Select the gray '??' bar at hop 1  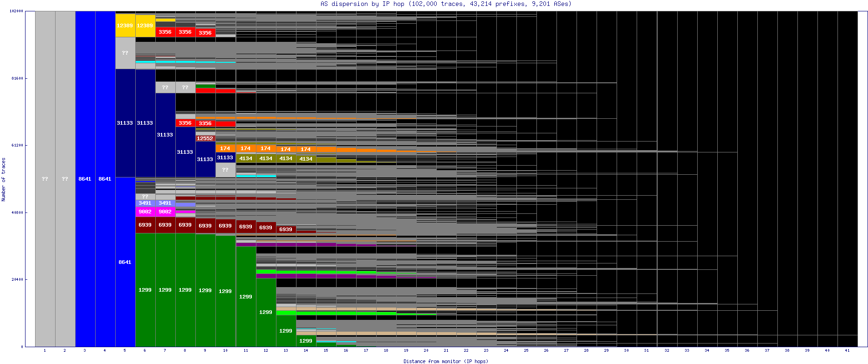(45, 179)
